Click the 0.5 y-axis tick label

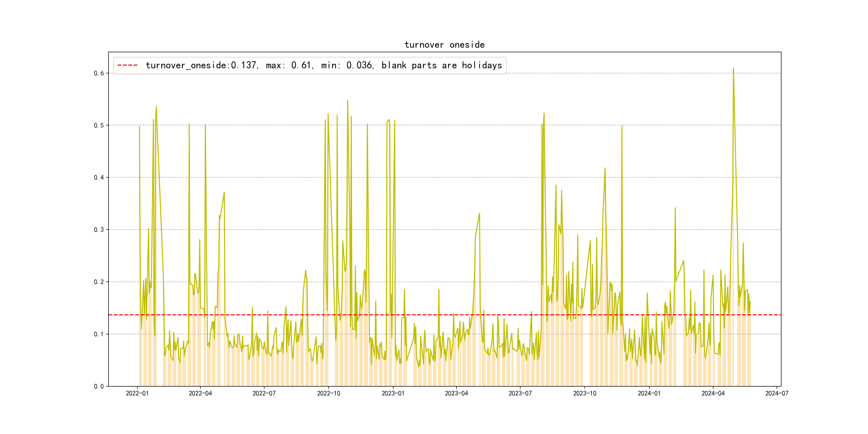coord(99,125)
